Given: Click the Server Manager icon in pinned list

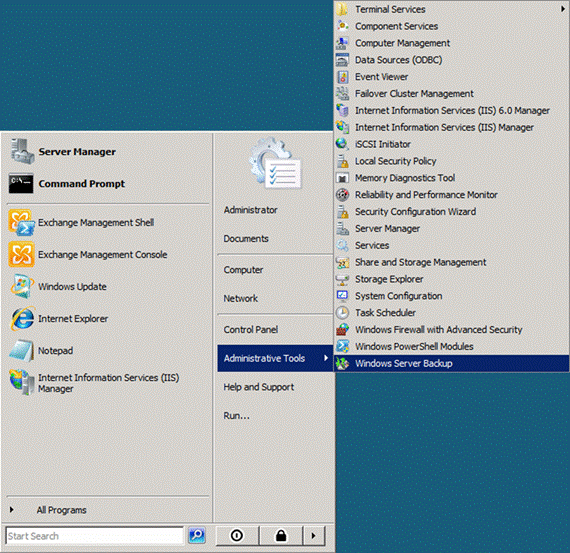Looking at the screenshot, I should [23, 152].
